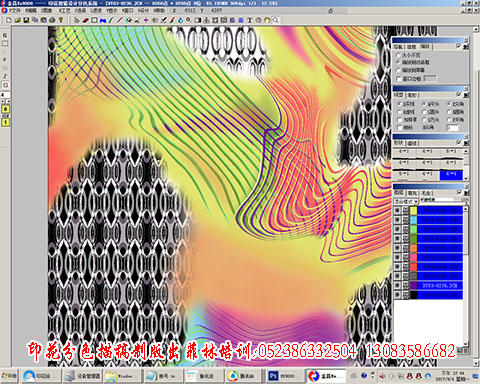Screen dimensions: 480x384
Task: Switch to the 笔形 tab
Action: 412,95
